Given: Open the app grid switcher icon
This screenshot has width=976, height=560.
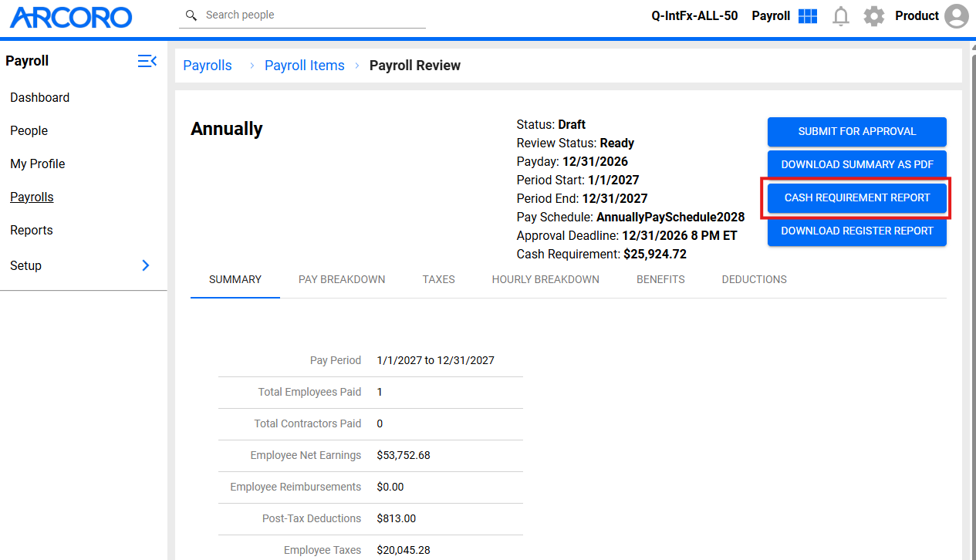Looking at the screenshot, I should 808,16.
